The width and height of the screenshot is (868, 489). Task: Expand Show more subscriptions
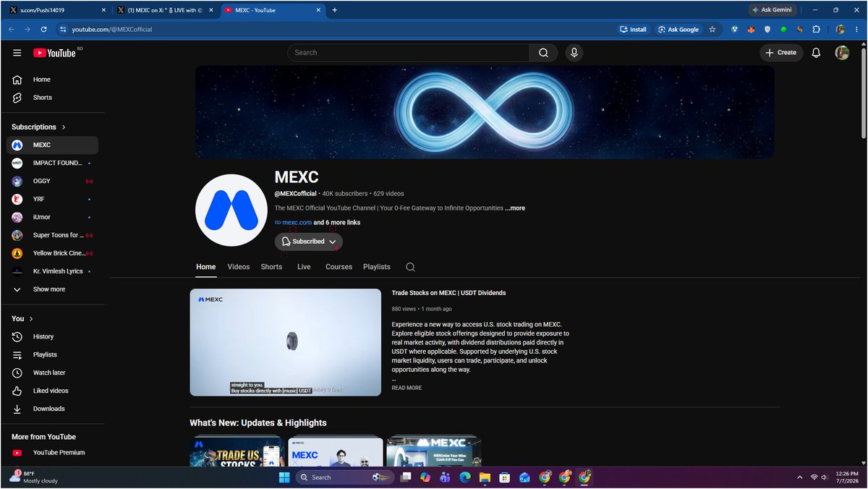52,289
